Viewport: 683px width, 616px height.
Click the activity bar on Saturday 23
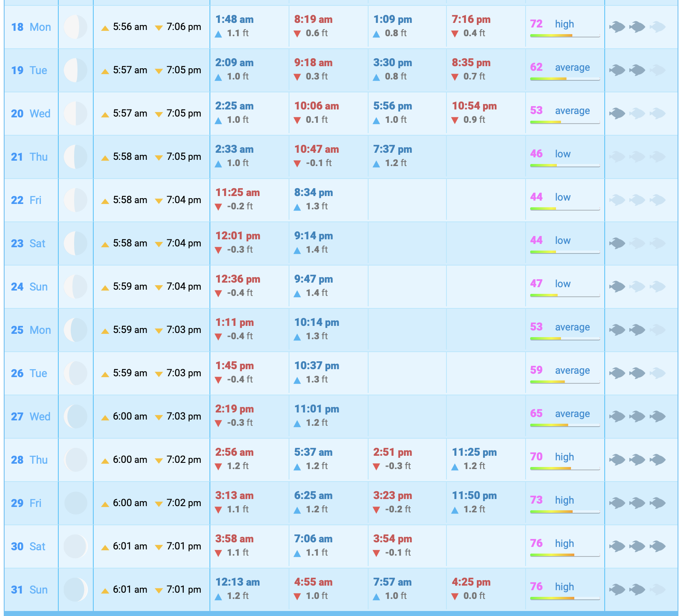point(565,252)
